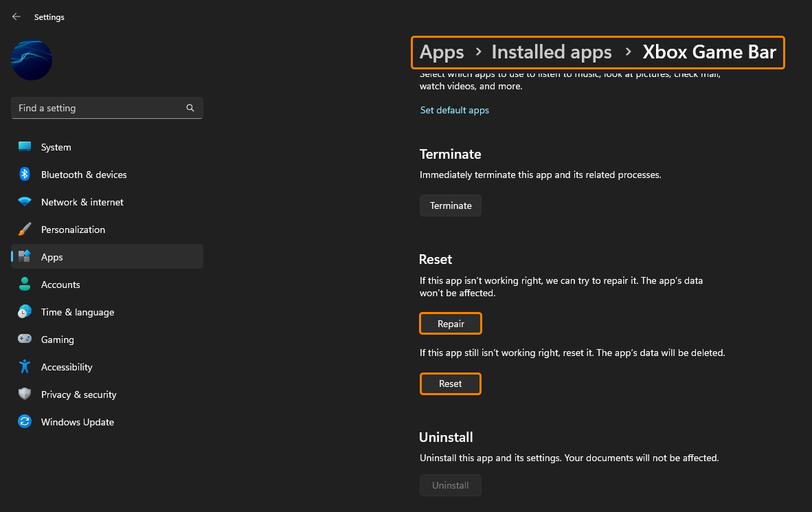812x512 pixels.
Task: Click the Privacy shield icon
Action: click(24, 394)
